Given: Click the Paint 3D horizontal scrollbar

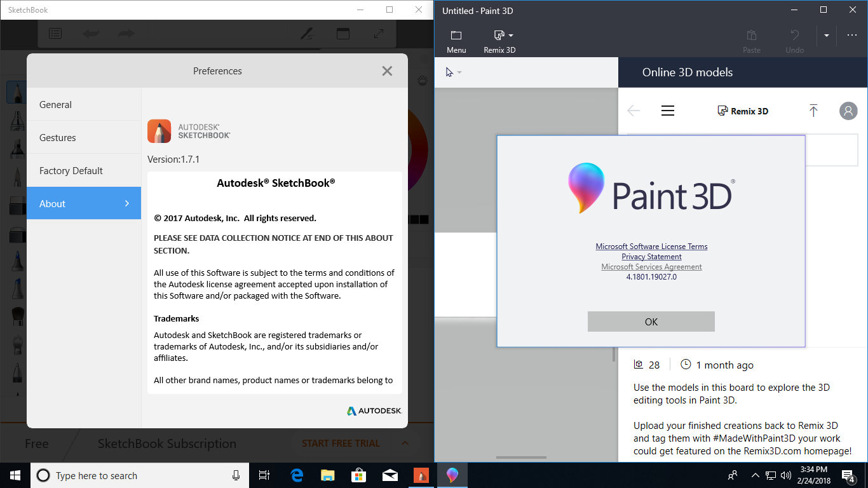Looking at the screenshot, I should (521, 457).
